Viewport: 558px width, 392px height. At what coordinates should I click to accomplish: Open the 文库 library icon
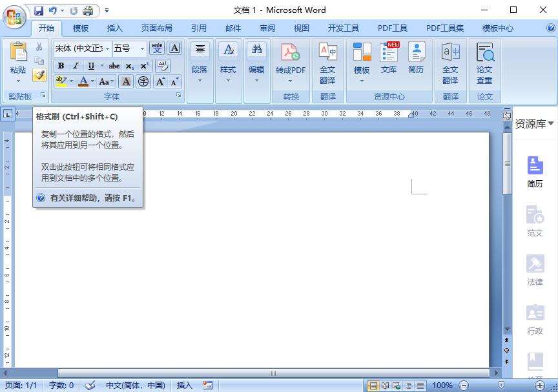389,58
